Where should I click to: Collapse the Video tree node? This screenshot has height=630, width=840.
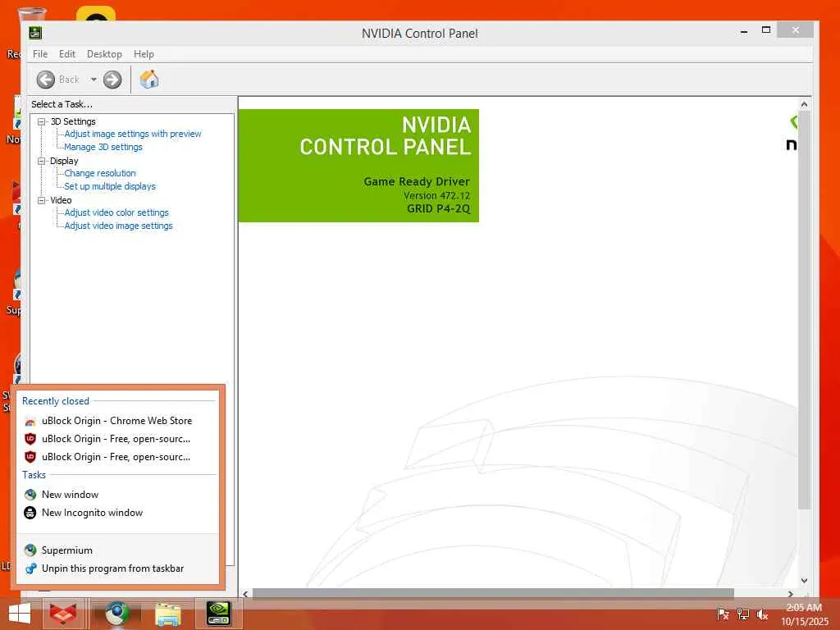point(41,200)
